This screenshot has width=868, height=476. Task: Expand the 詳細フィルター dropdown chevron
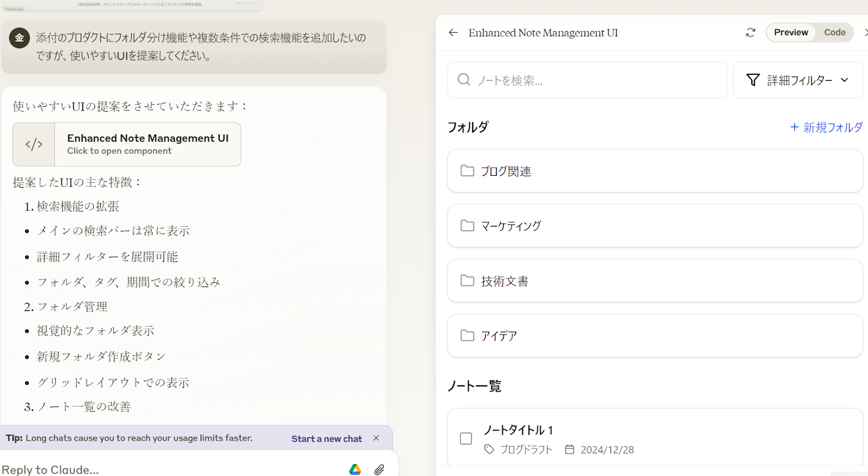click(845, 80)
